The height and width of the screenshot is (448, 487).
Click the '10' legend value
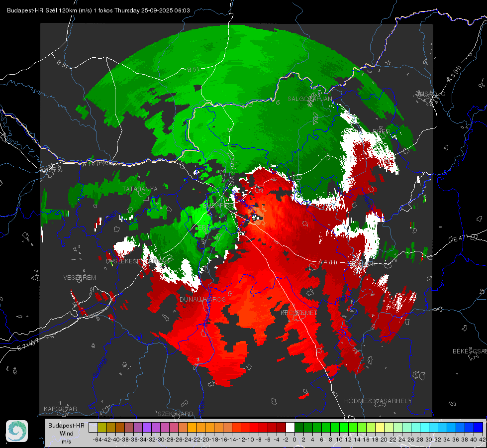pyautogui.click(x=339, y=440)
